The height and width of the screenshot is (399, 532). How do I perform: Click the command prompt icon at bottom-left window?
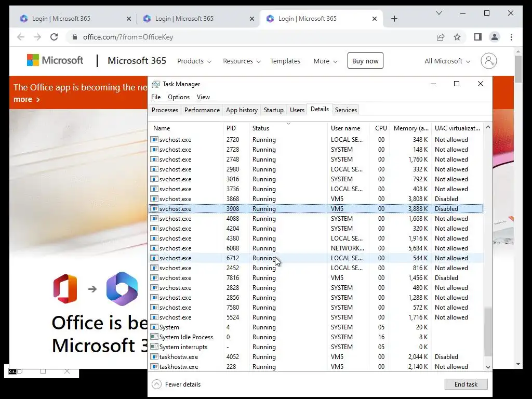pyautogui.click(x=12, y=371)
